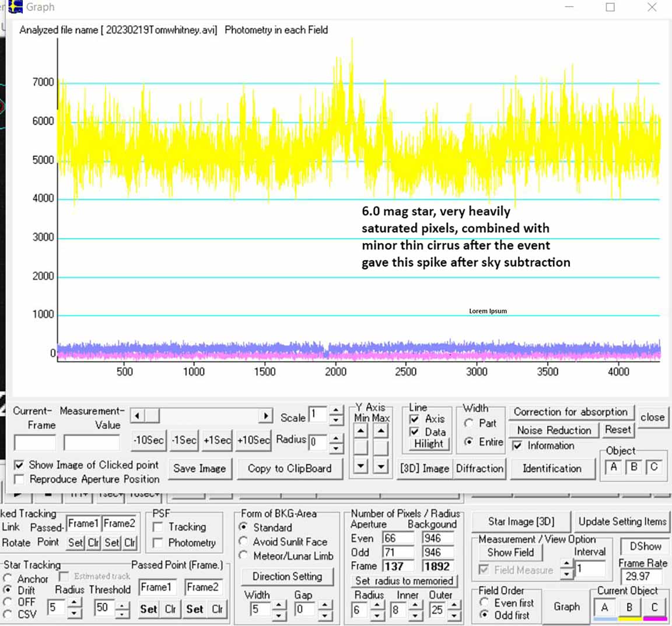The width and height of the screenshot is (672, 626).
Task: Select Even first field order
Action: point(485,603)
